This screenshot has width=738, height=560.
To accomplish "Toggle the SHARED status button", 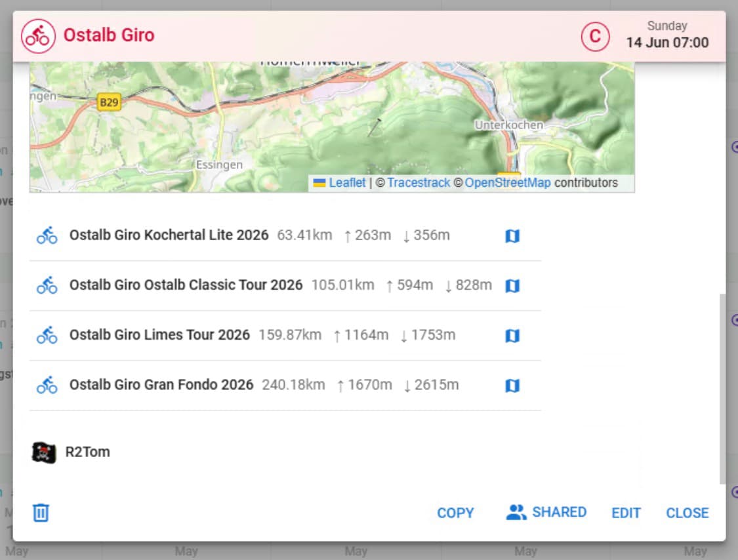I will coord(546,512).
